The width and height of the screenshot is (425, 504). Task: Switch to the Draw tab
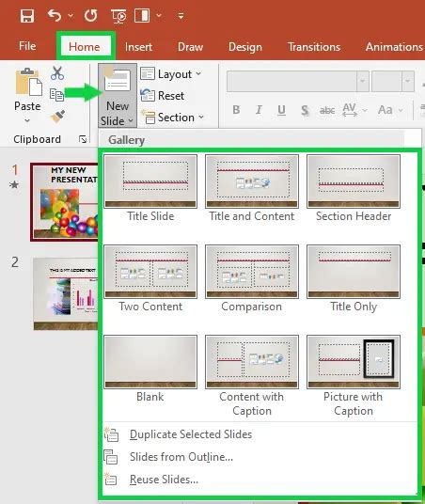pos(190,47)
